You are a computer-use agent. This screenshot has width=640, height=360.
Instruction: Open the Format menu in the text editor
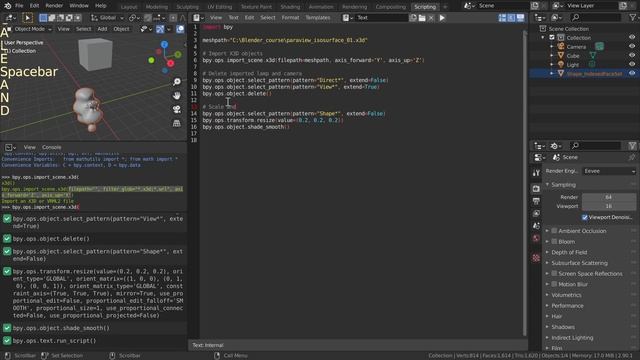click(290, 18)
